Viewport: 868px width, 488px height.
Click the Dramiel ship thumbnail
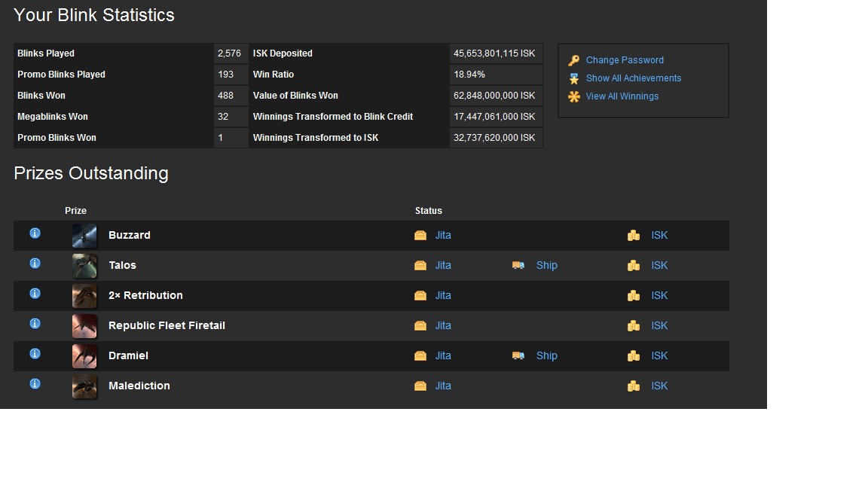tap(84, 356)
